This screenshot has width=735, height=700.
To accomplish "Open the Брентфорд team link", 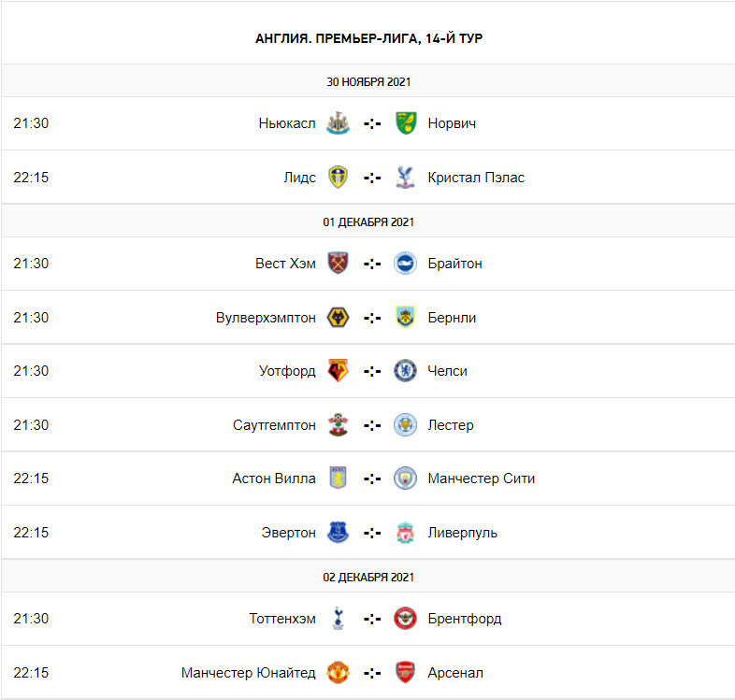I will click(464, 619).
